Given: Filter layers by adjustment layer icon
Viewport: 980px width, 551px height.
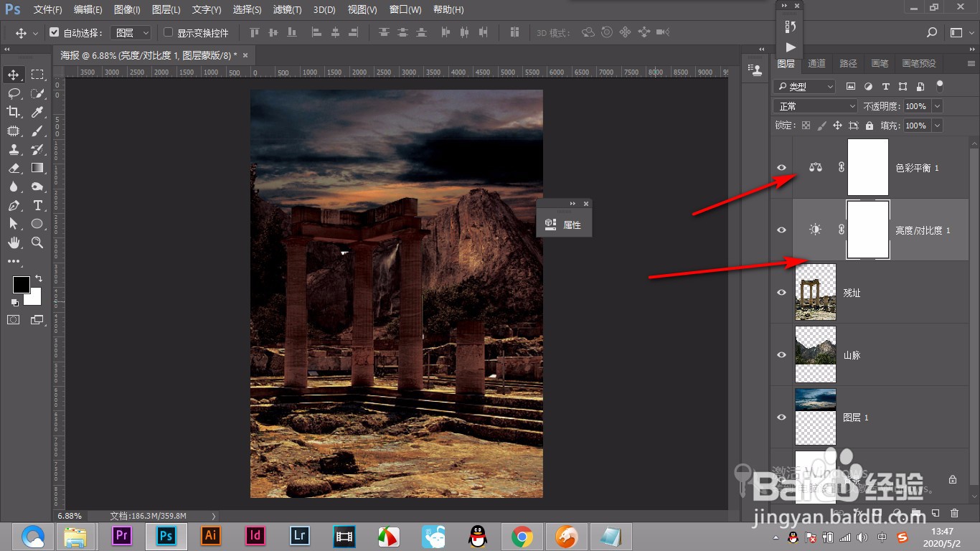Looking at the screenshot, I should pos(868,86).
